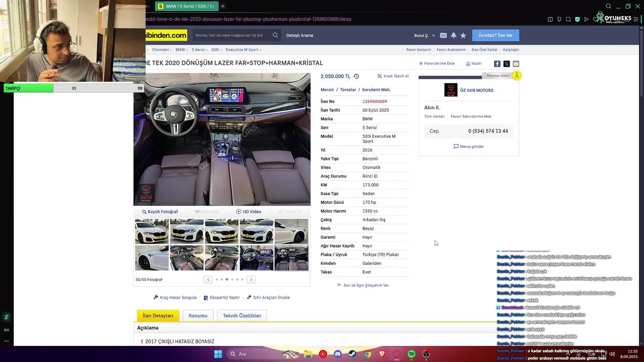
Task: Play the HD Video
Action: (249, 212)
